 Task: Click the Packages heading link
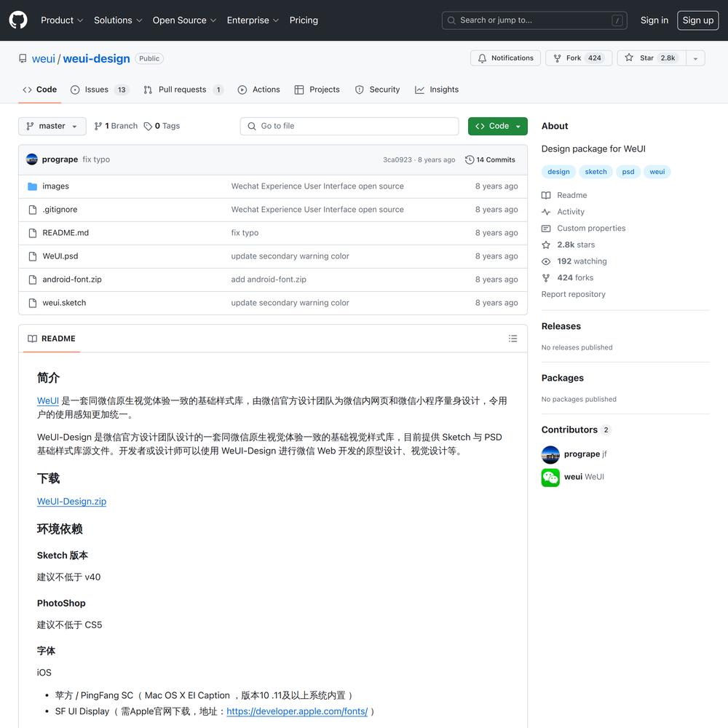(562, 378)
